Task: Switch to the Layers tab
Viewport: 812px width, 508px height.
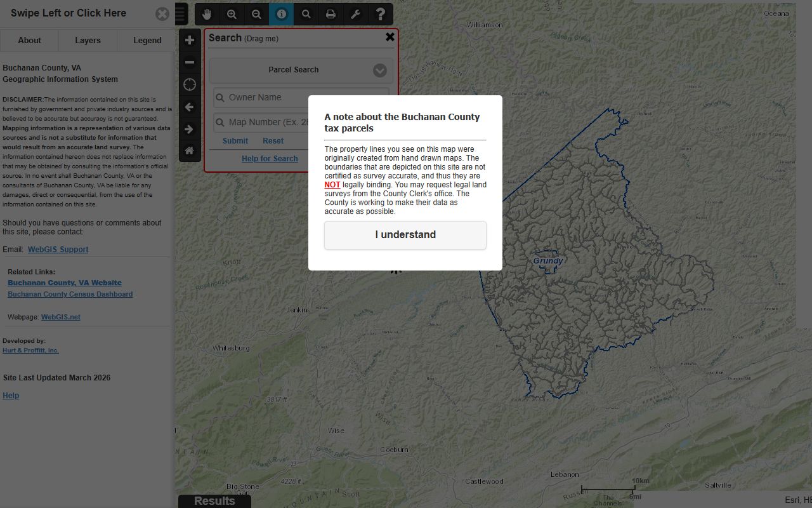Action: click(88, 40)
